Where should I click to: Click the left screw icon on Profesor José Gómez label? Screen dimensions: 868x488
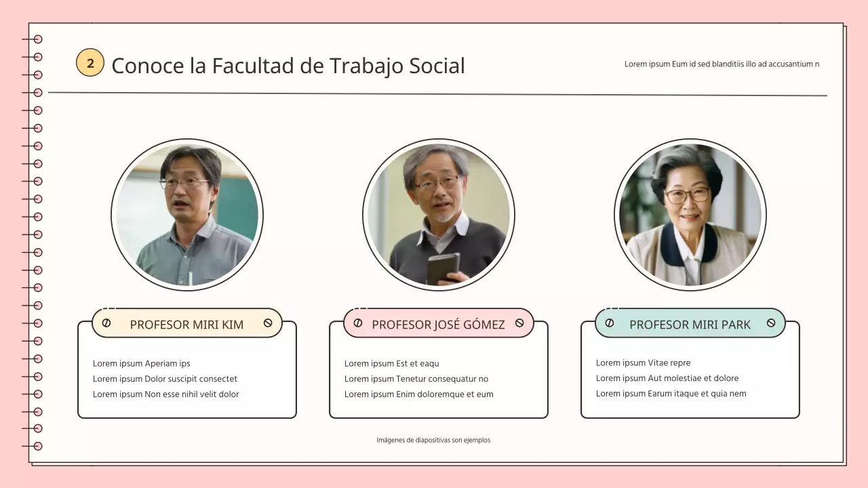tap(358, 323)
